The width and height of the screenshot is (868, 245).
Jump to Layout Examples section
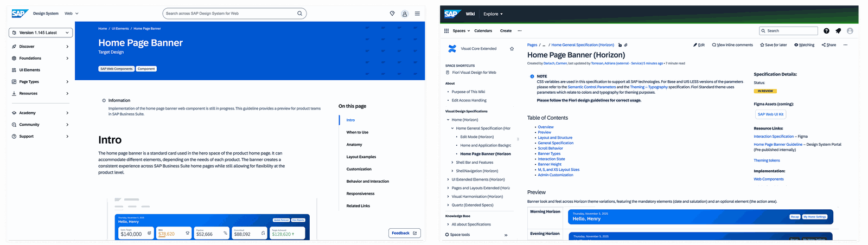click(361, 157)
